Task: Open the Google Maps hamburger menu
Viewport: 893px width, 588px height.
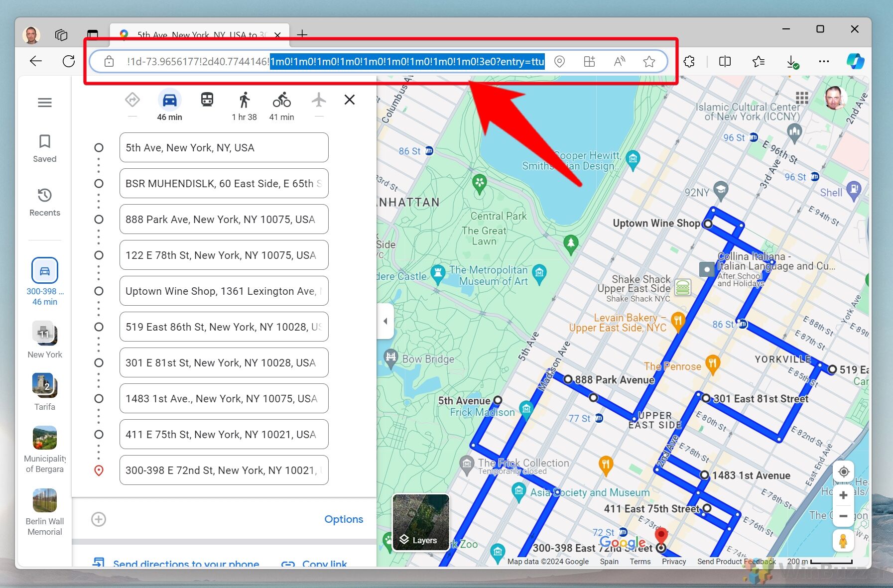Action: [45, 103]
